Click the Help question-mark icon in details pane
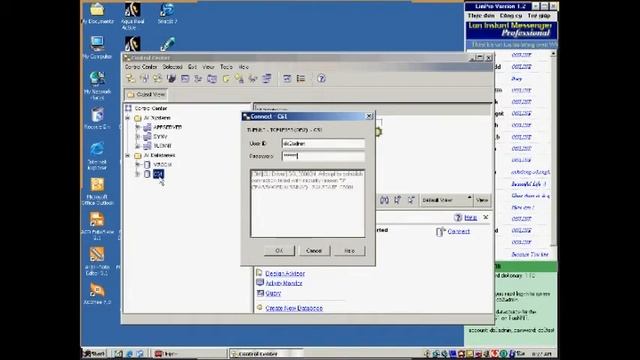Image resolution: width=640 pixels, height=360 pixels. pos(458,218)
